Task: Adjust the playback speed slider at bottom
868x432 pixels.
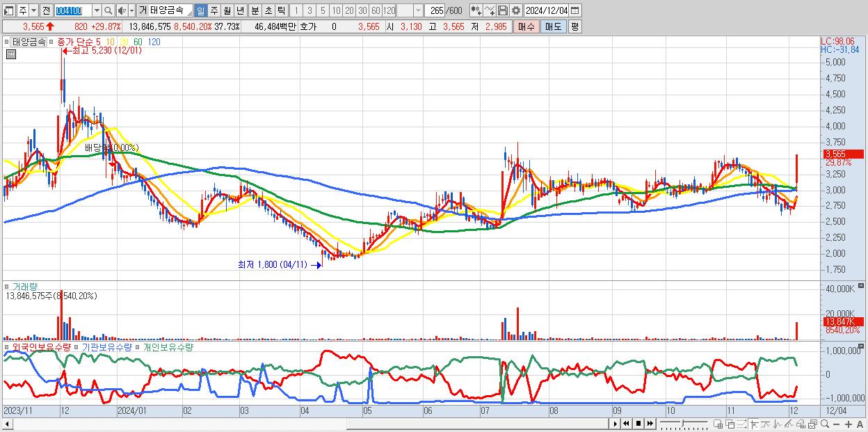Action: pyautogui.click(x=684, y=424)
